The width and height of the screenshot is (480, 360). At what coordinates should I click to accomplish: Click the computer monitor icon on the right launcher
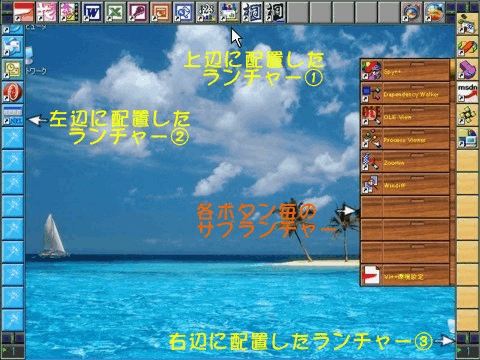click(x=467, y=137)
